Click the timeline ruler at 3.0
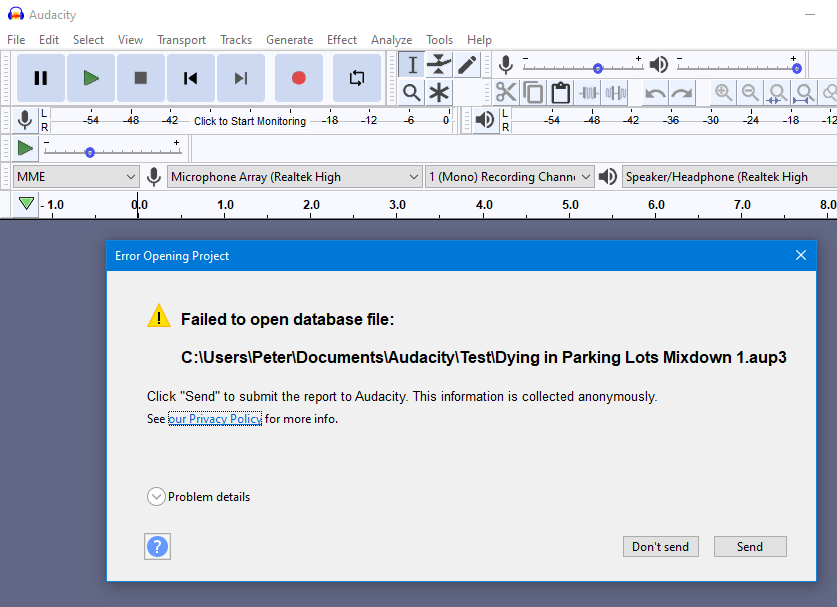Image resolution: width=837 pixels, height=607 pixels. [397, 205]
